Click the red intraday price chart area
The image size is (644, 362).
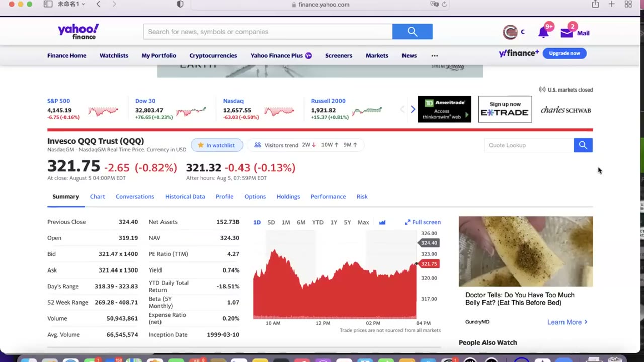click(x=335, y=284)
